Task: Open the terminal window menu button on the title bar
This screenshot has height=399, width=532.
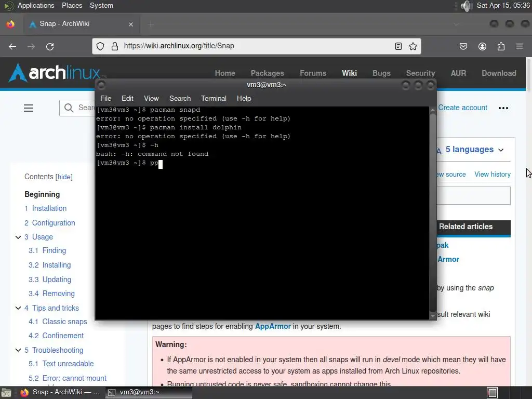Action: 101,85
